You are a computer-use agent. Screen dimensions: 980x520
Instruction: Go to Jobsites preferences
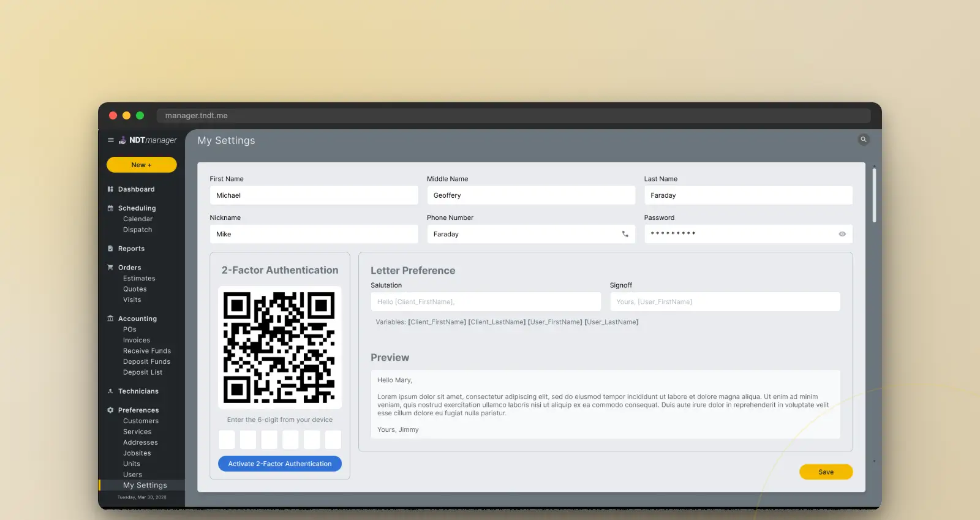click(137, 453)
